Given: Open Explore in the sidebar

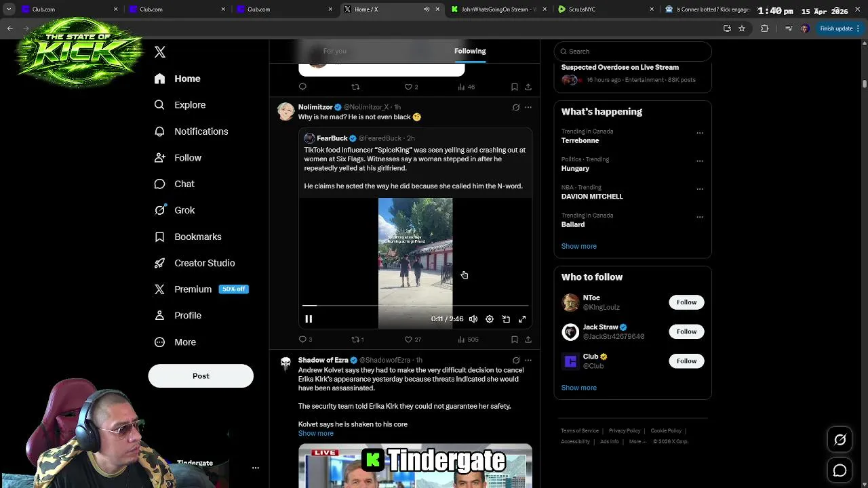Looking at the screenshot, I should (180, 105).
